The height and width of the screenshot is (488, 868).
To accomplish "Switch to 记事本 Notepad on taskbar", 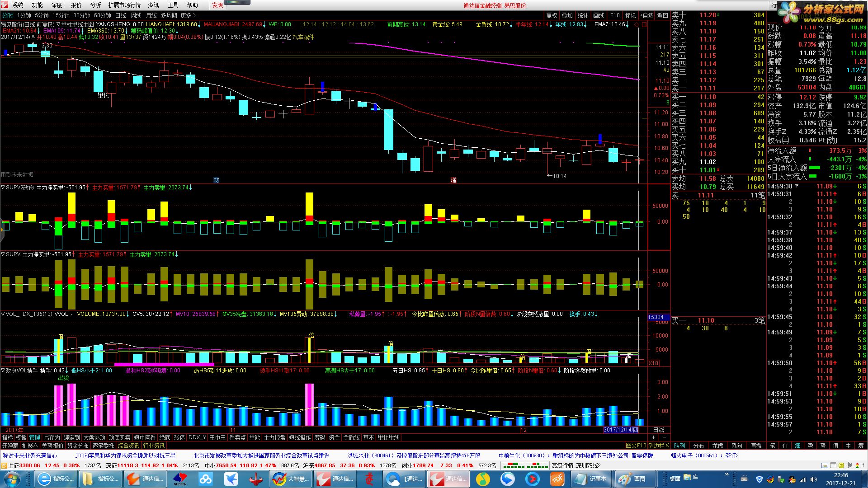I will (x=591, y=479).
